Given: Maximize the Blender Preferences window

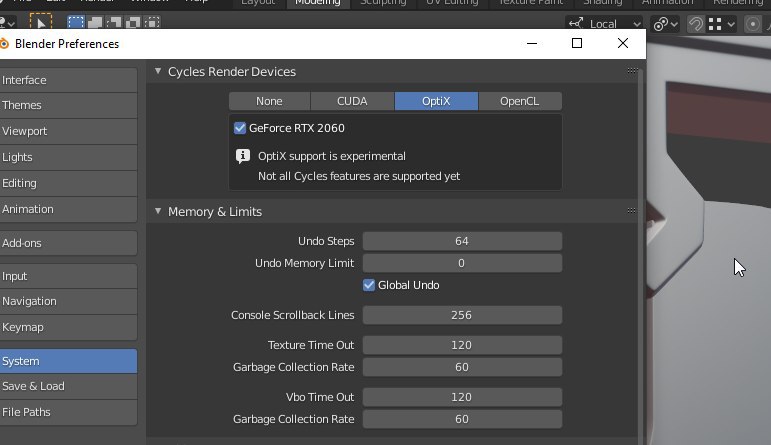Looking at the screenshot, I should tap(577, 43).
